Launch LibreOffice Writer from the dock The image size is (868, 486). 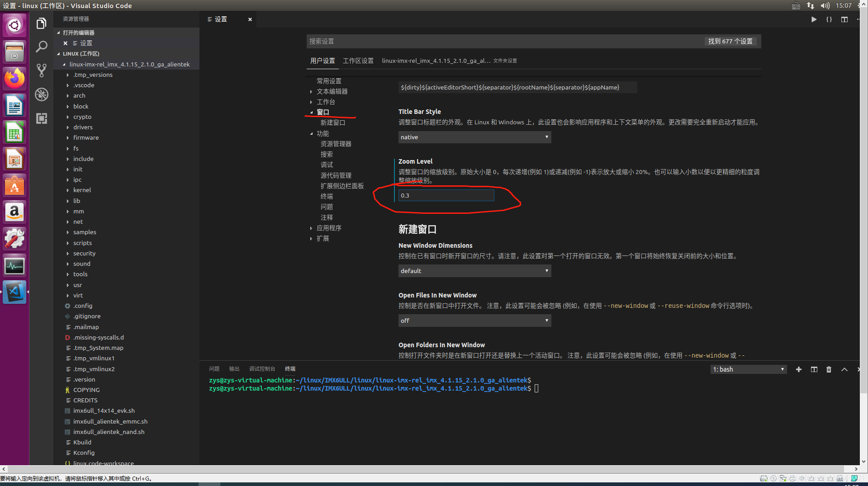14,105
